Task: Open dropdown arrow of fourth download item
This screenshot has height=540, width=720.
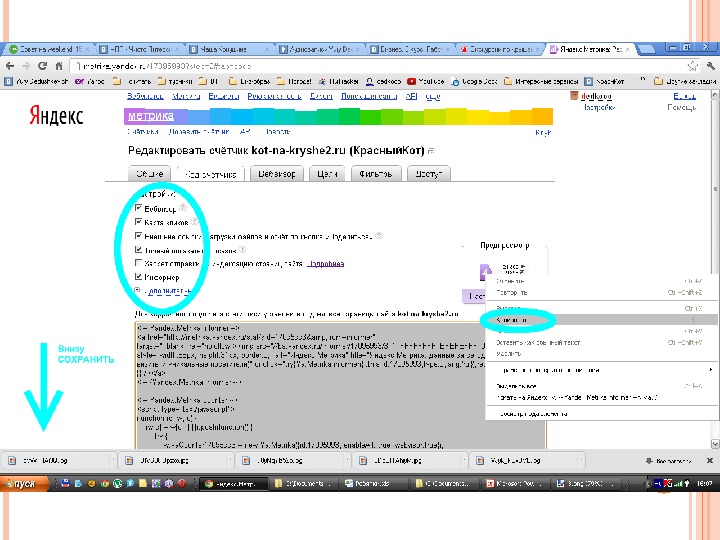Action: click(x=464, y=460)
